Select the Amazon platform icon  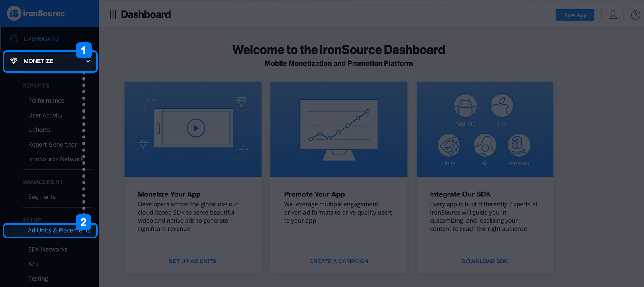pos(519,145)
